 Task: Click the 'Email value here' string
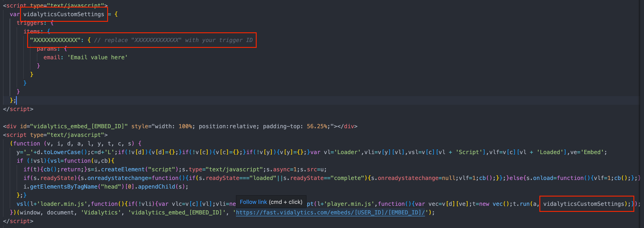tap(97, 58)
